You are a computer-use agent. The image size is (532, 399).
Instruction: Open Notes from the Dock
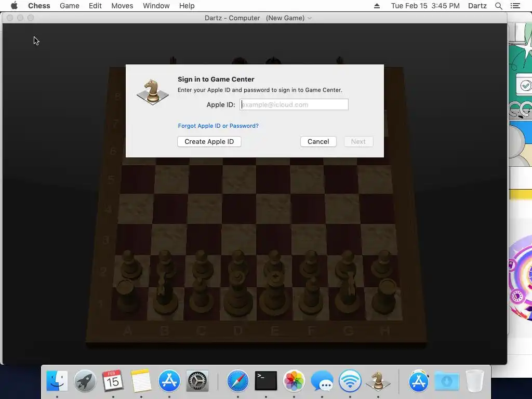pyautogui.click(x=141, y=381)
